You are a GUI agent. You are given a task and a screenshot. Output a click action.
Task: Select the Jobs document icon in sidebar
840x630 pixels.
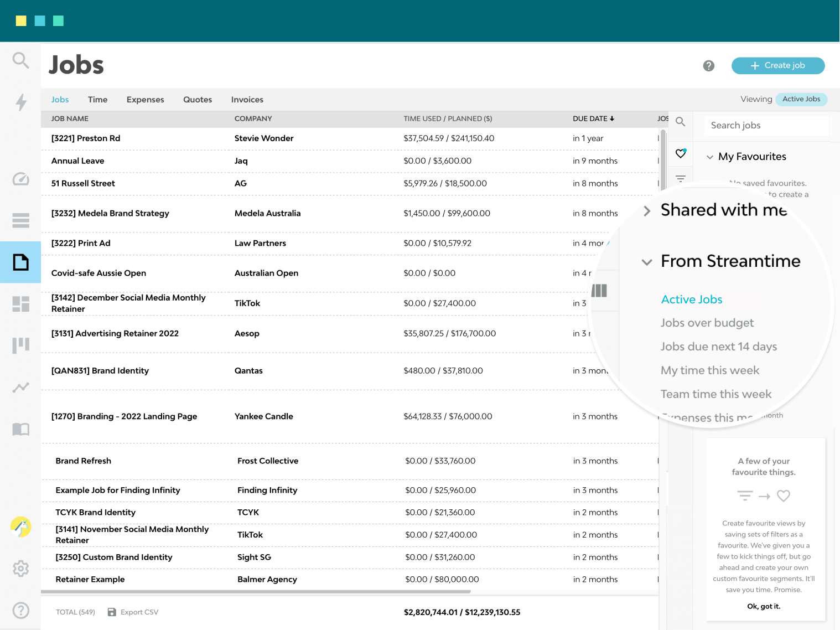[20, 262]
